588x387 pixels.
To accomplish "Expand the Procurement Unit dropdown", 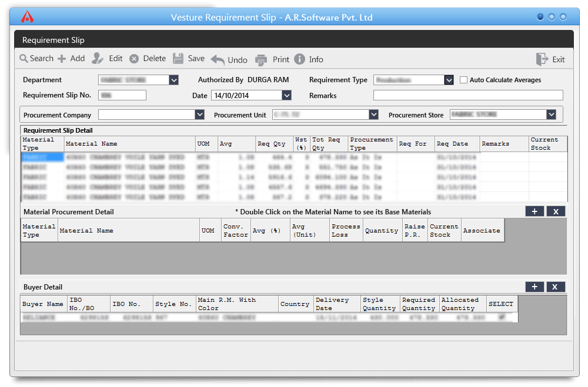I will (373, 115).
